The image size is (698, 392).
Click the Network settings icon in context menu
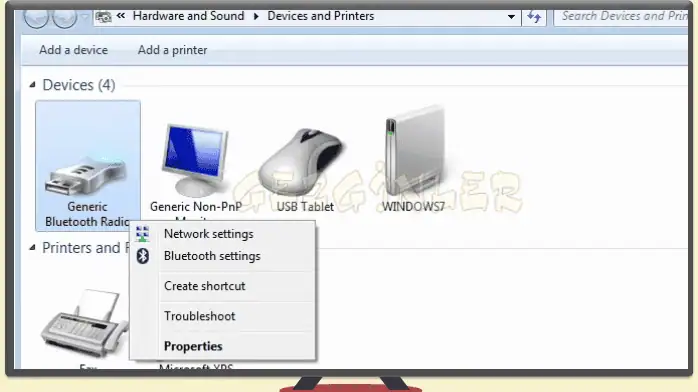click(142, 234)
